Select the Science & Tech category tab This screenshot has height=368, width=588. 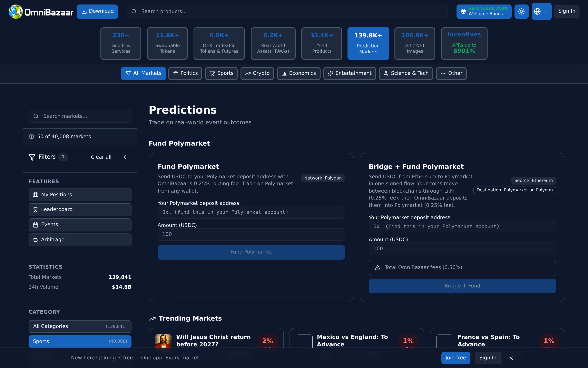click(406, 73)
